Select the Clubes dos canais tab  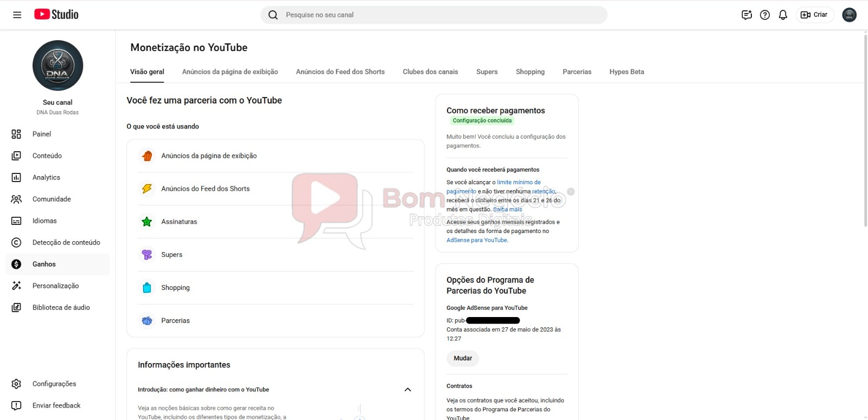pyautogui.click(x=430, y=72)
